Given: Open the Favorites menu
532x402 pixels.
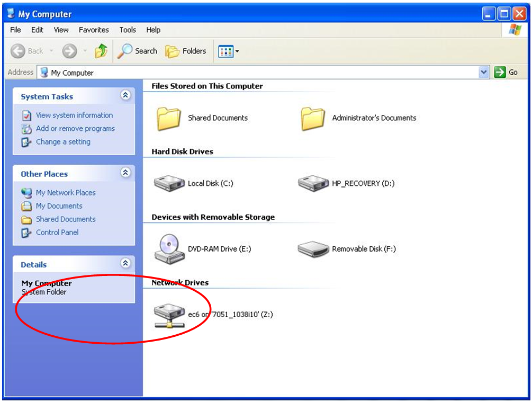Looking at the screenshot, I should coord(94,30).
